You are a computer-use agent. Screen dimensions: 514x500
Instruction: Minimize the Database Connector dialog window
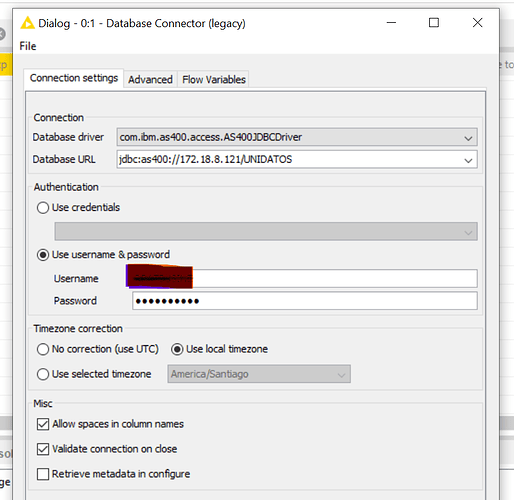click(391, 23)
